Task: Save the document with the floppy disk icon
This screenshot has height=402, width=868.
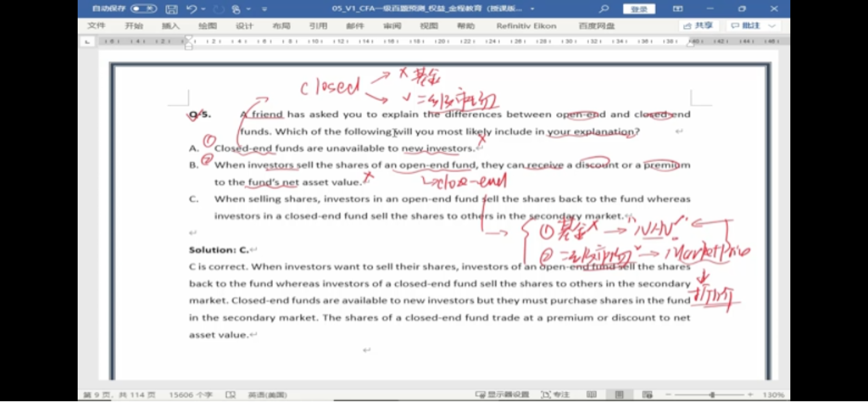Action: point(171,8)
